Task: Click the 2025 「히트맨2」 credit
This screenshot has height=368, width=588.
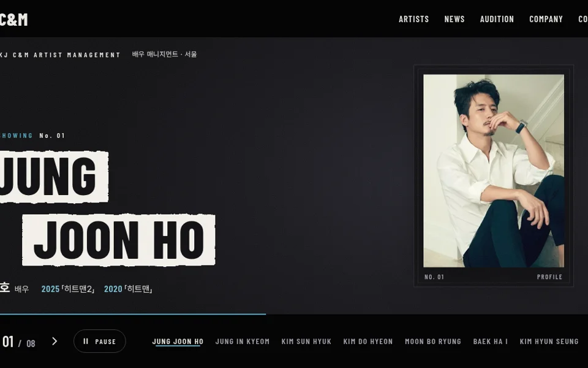Action: point(68,289)
